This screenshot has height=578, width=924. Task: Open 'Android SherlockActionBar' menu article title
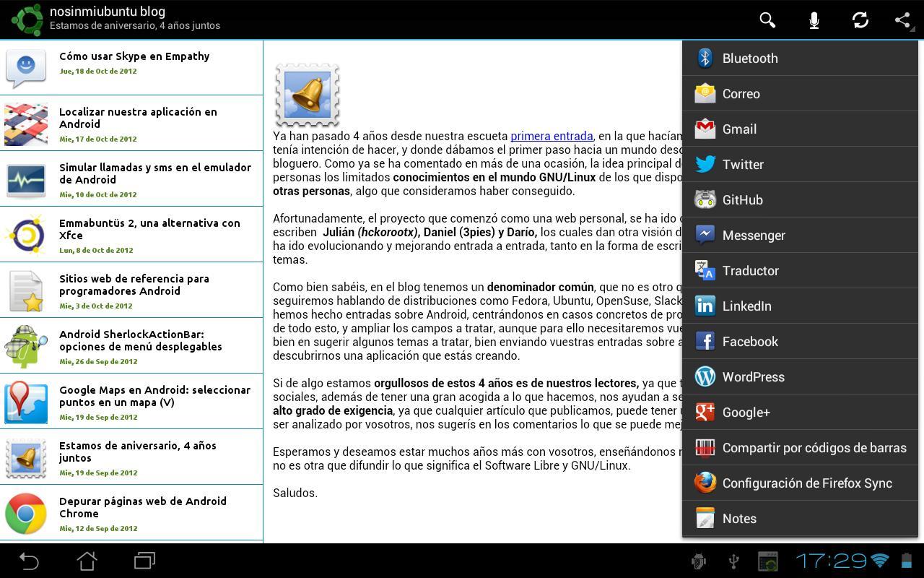click(x=141, y=340)
